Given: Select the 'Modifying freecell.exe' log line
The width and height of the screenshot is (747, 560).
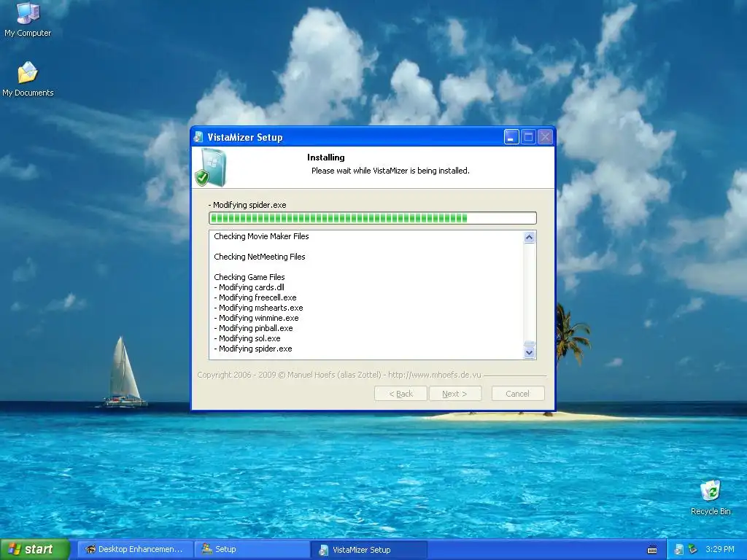Looking at the screenshot, I should [x=255, y=297].
